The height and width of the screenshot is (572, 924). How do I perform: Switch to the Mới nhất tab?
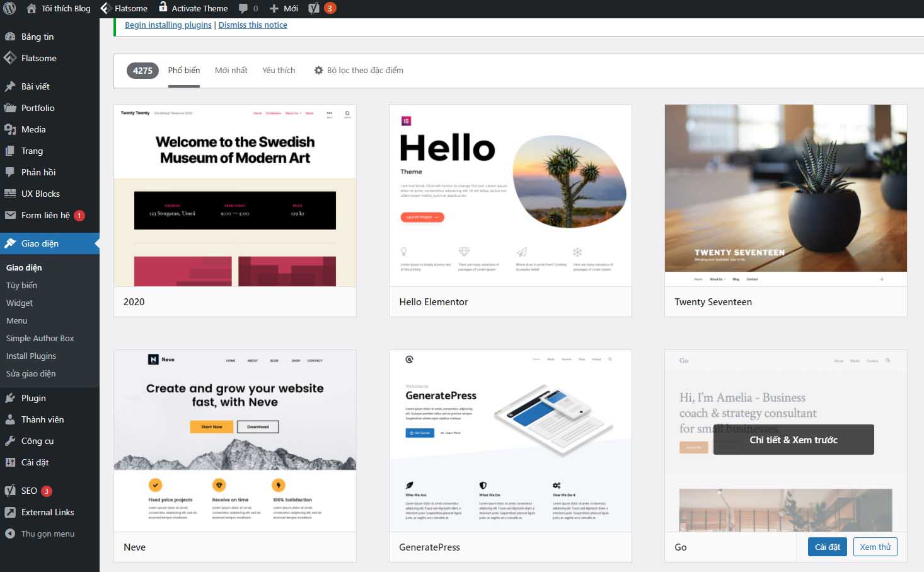(231, 70)
